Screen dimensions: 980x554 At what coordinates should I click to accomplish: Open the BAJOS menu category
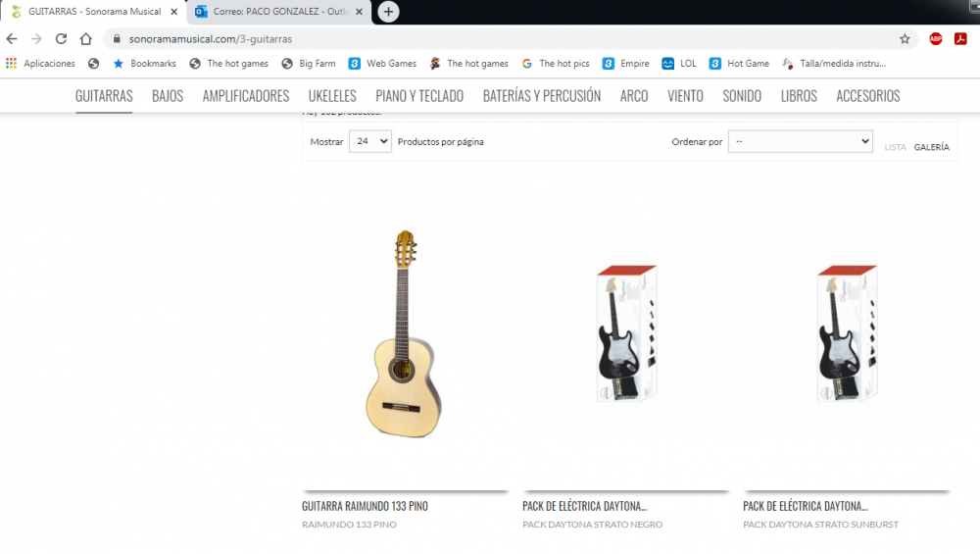click(x=168, y=96)
